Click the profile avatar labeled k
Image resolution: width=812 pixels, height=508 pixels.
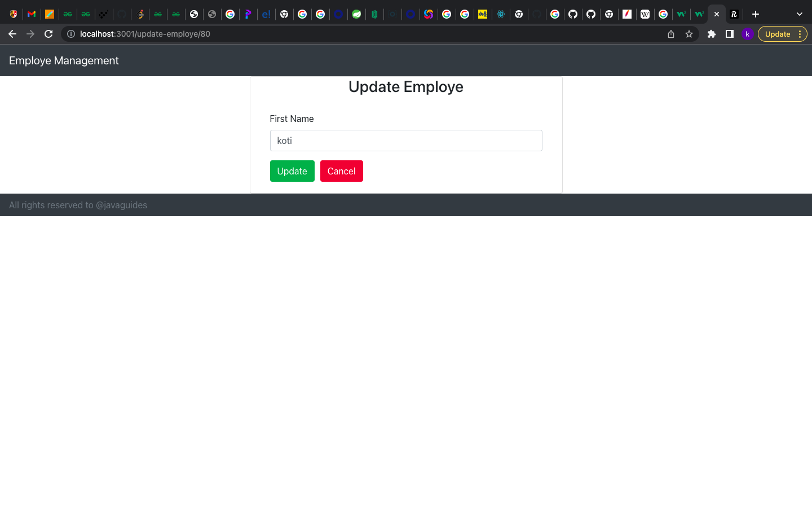click(748, 34)
